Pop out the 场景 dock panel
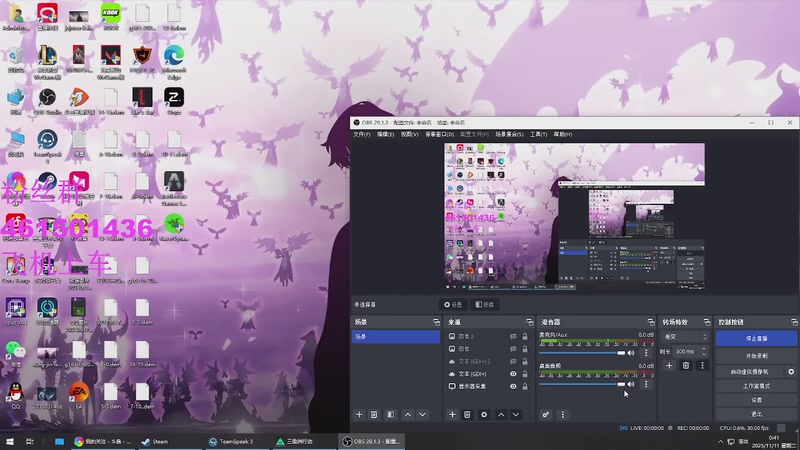The image size is (800, 450). 436,322
